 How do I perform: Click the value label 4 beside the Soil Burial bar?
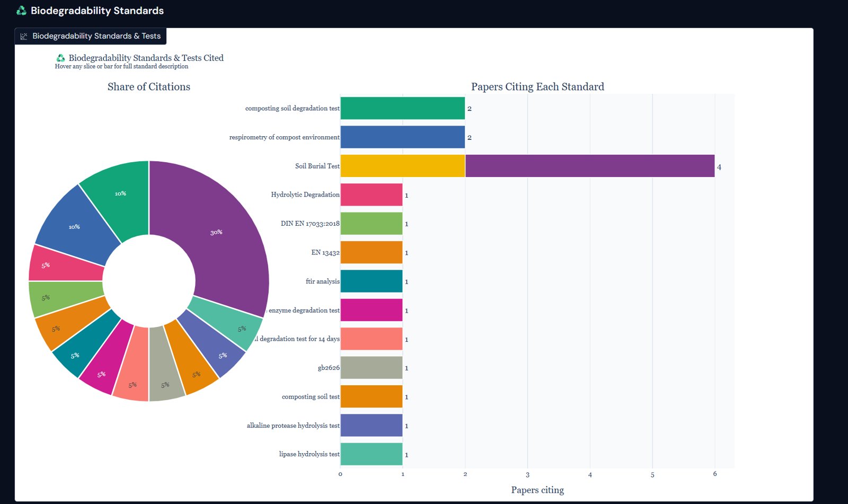pos(719,167)
